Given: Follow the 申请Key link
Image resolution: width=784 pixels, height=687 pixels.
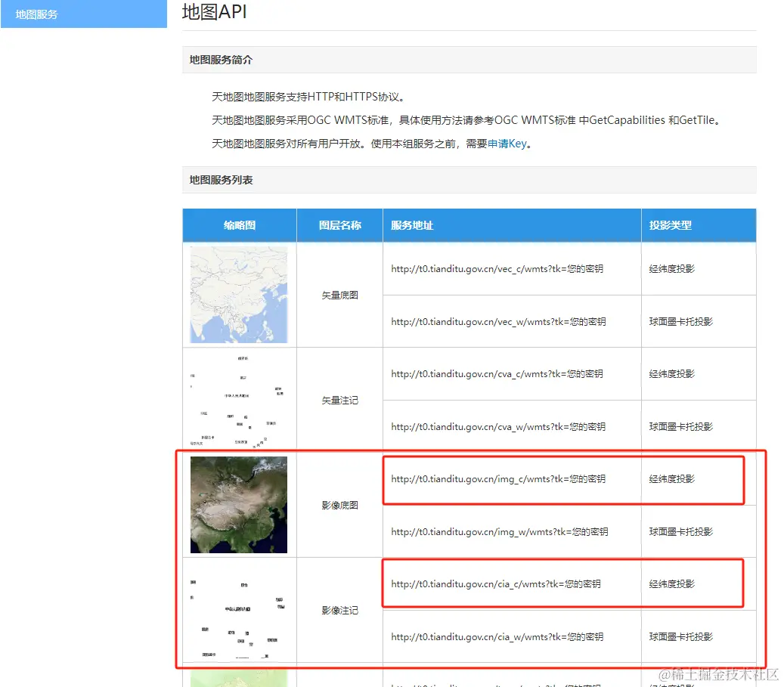Looking at the screenshot, I should coord(507,144).
